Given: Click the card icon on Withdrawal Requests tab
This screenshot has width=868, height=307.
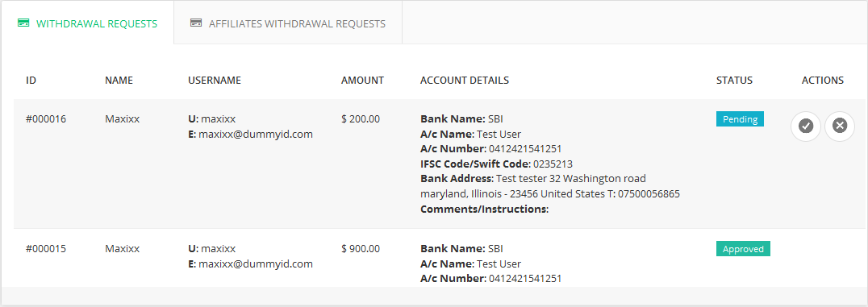Looking at the screenshot, I should (x=23, y=23).
